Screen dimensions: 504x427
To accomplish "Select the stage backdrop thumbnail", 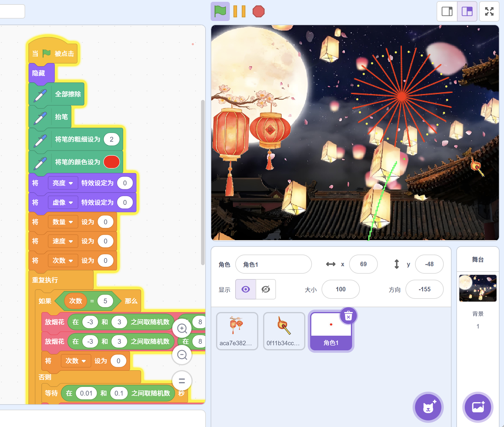I will pyautogui.click(x=478, y=288).
